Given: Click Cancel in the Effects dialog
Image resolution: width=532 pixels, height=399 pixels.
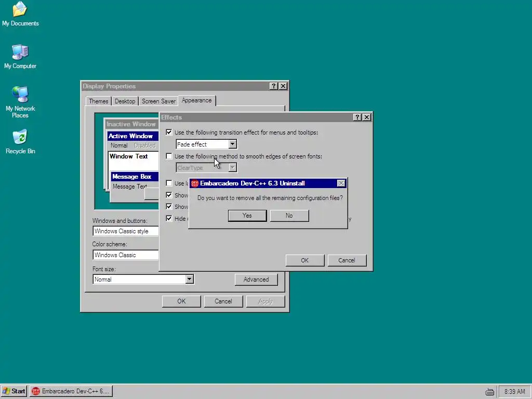Looking at the screenshot, I should click(x=347, y=260).
